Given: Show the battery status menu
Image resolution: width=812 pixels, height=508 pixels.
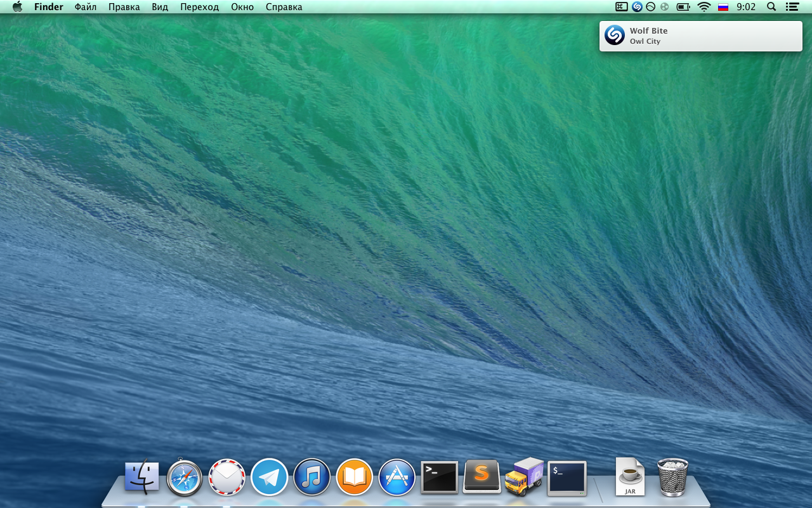Looking at the screenshot, I should click(683, 7).
